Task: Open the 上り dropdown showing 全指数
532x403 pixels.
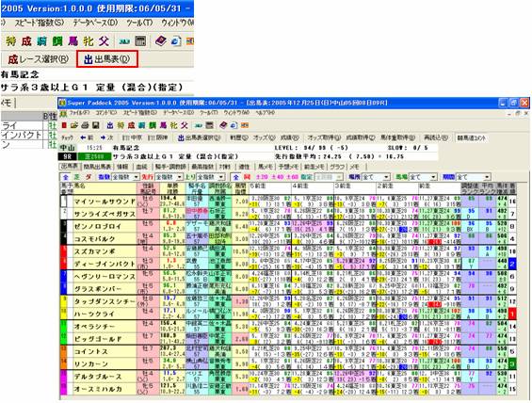Action: tap(211, 177)
